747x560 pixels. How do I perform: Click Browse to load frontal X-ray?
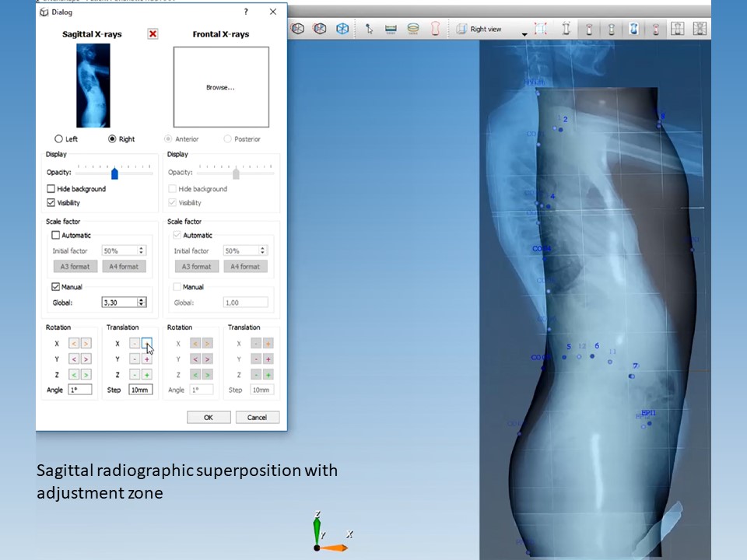click(x=221, y=87)
